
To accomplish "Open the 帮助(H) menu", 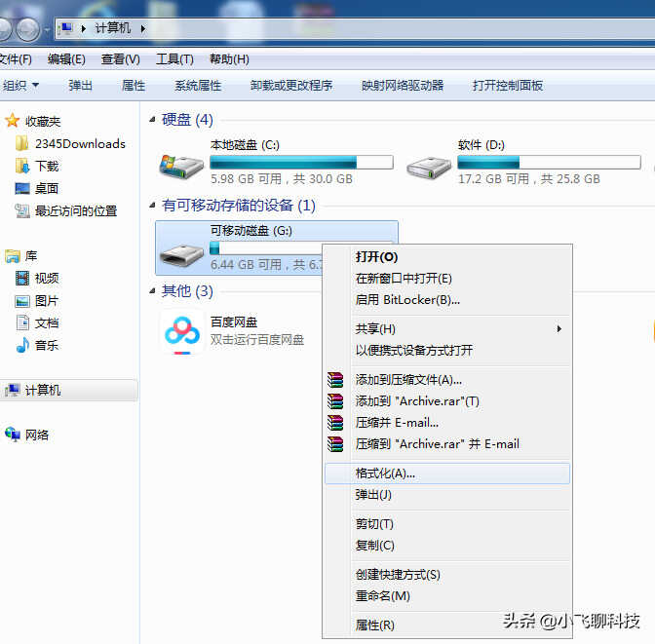I will [229, 59].
